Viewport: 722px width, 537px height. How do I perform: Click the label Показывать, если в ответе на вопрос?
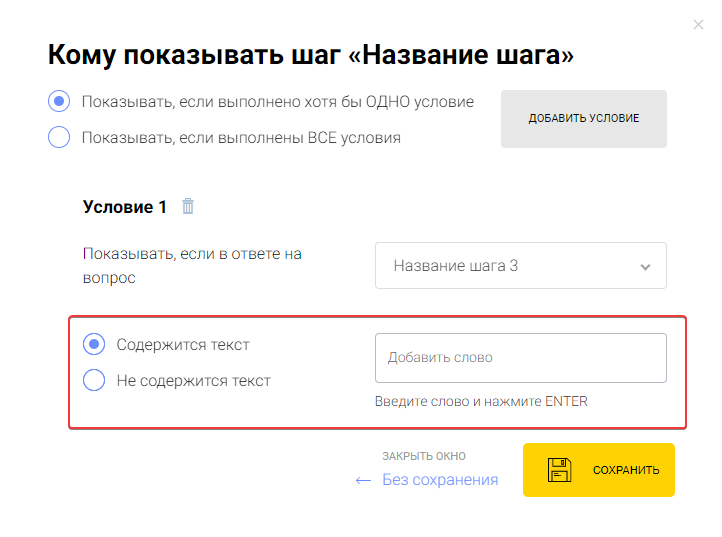coord(192,266)
